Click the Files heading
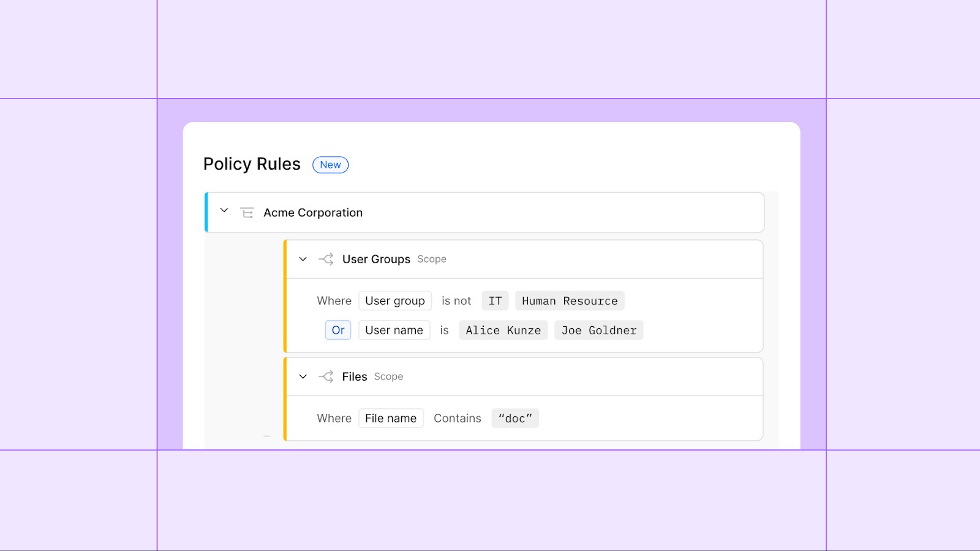980x551 pixels. pos(355,377)
